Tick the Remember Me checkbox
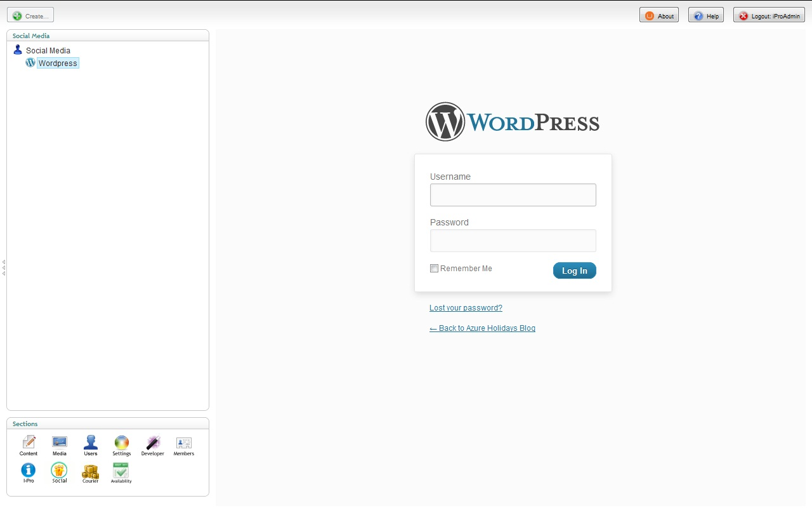 (435, 269)
